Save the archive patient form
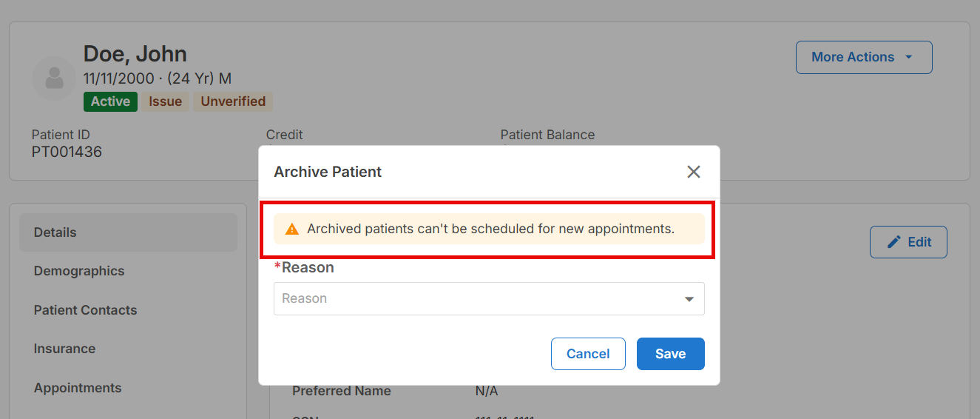Image resolution: width=980 pixels, height=419 pixels. [670, 354]
